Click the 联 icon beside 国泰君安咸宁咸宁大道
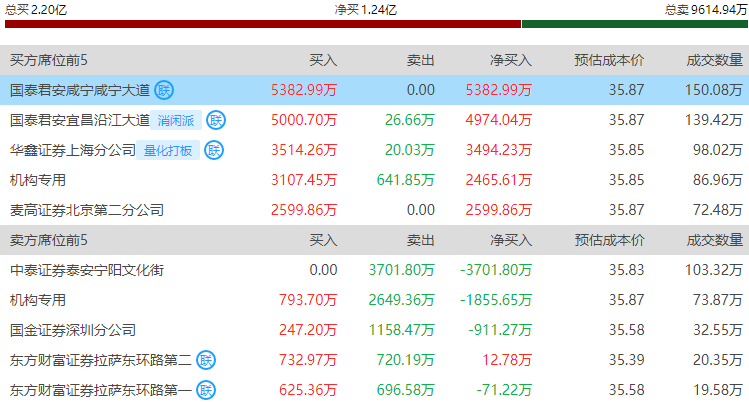The height and width of the screenshot is (403, 749). click(x=164, y=90)
